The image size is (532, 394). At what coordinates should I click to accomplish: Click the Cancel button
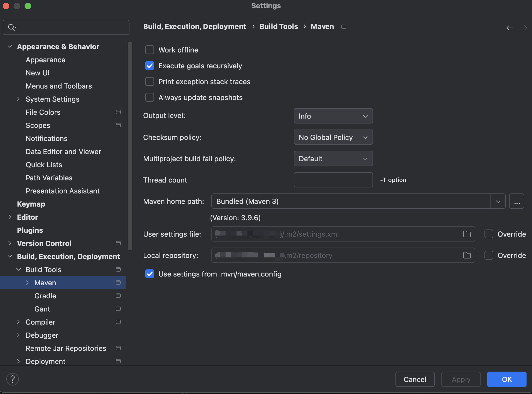415,379
